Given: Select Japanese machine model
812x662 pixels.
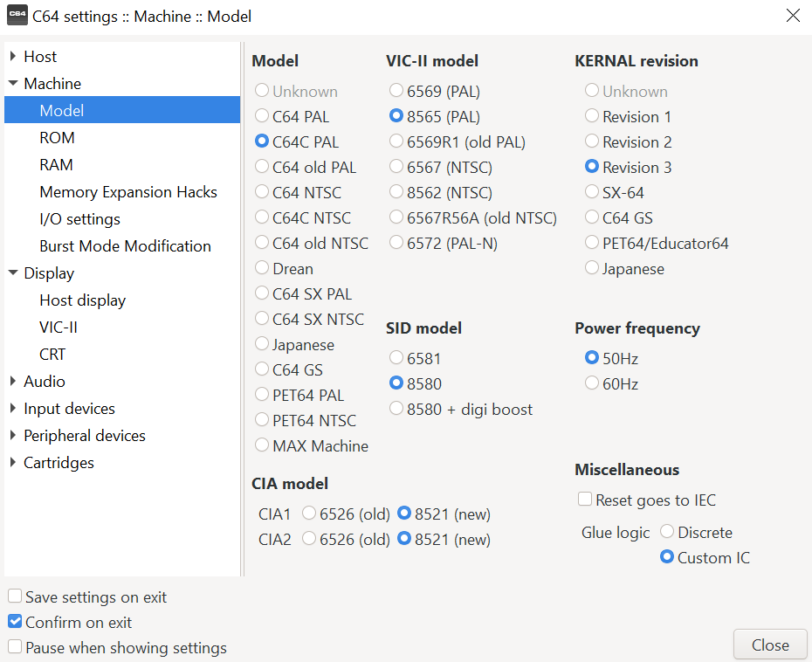Looking at the screenshot, I should coord(294,344).
